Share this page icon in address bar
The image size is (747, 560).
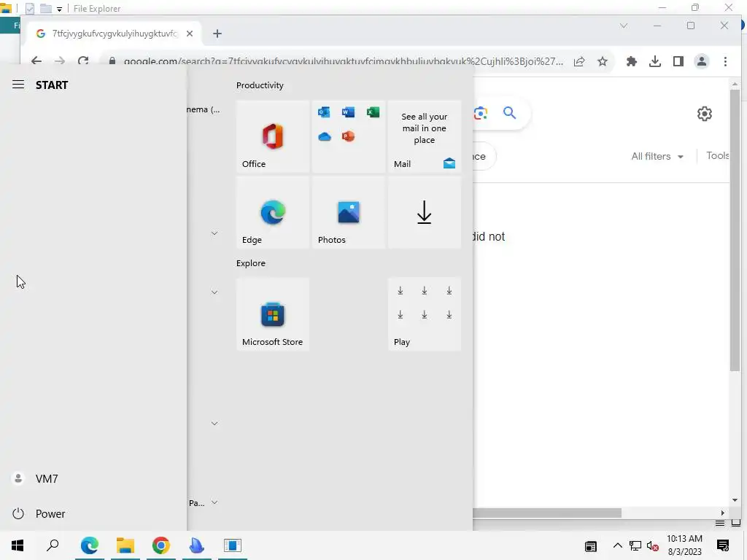(x=579, y=61)
